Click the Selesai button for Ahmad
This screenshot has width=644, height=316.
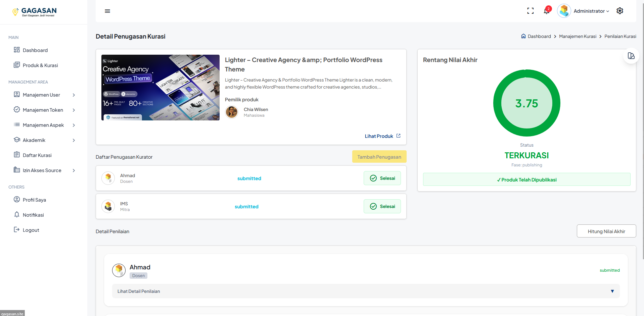pyautogui.click(x=382, y=178)
